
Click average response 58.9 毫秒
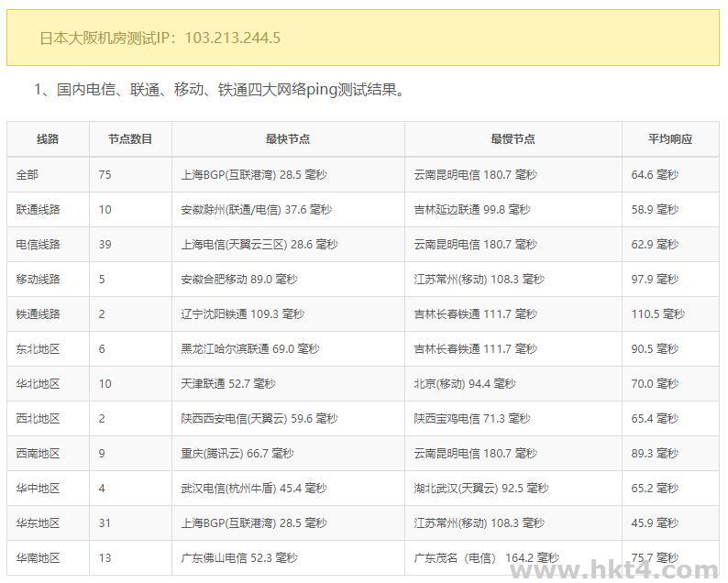(655, 209)
